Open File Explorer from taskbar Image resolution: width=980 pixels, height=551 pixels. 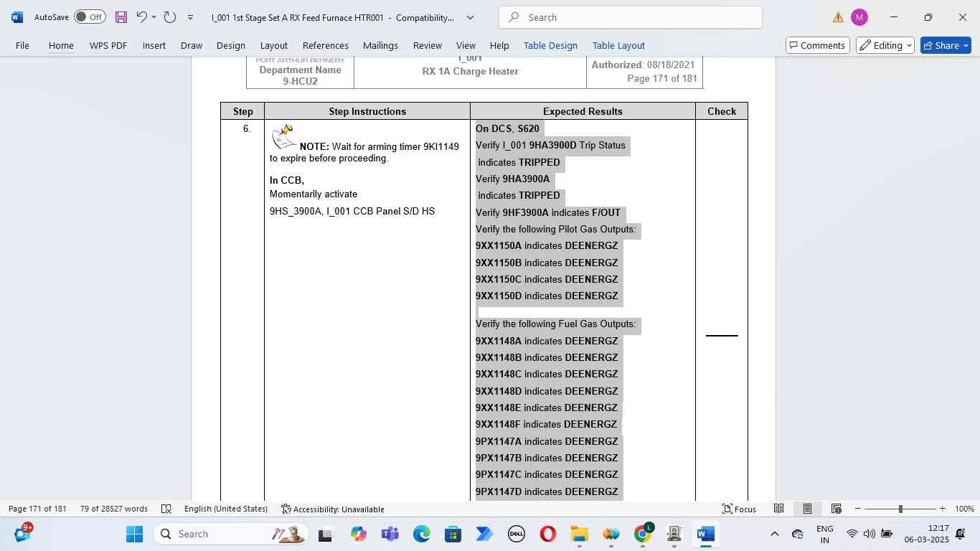(579, 534)
